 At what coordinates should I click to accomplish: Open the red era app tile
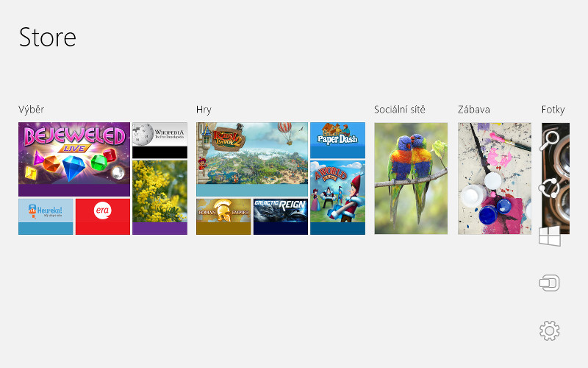pyautogui.click(x=103, y=216)
